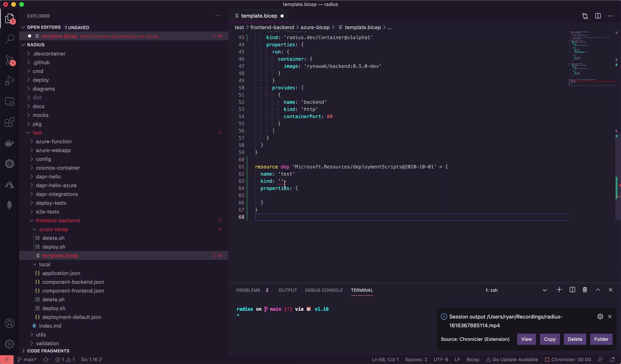Open Run and Debug view
Screen dimensions: 621x364
coord(10,81)
